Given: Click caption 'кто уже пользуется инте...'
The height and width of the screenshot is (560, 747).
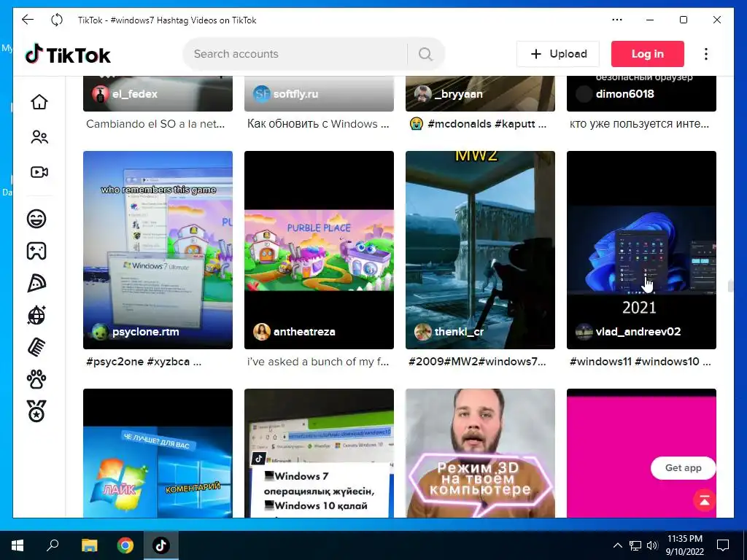Looking at the screenshot, I should [x=639, y=124].
